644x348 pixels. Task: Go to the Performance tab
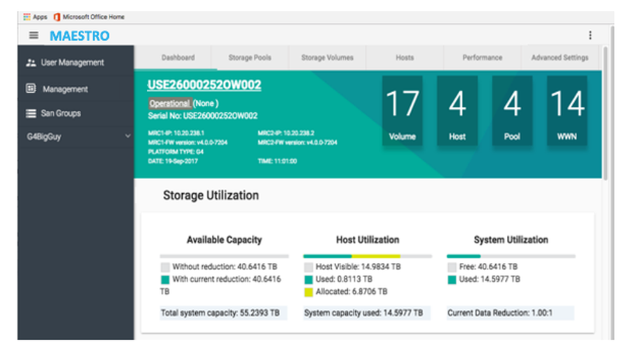pos(482,57)
